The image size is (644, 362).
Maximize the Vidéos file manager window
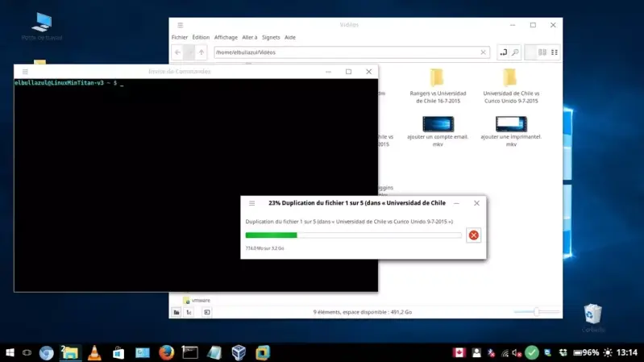point(533,25)
